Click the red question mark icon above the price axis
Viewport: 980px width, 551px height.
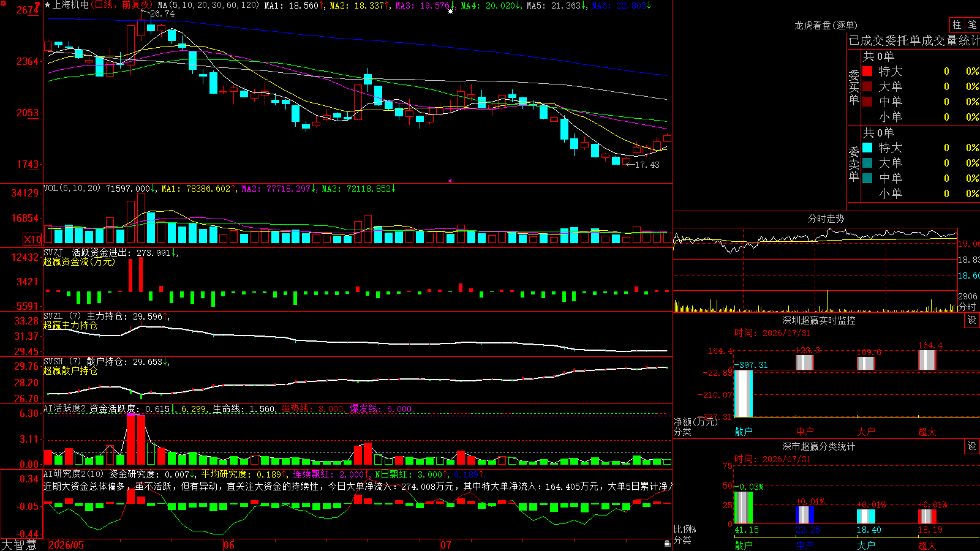point(38,5)
